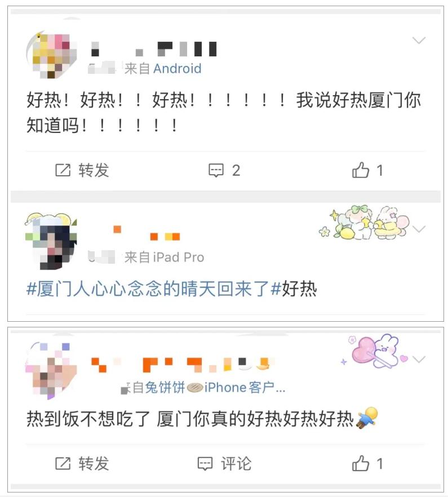The width and height of the screenshot is (448, 497).
Task: Expand the first post's chevron menu
Action: point(419,40)
